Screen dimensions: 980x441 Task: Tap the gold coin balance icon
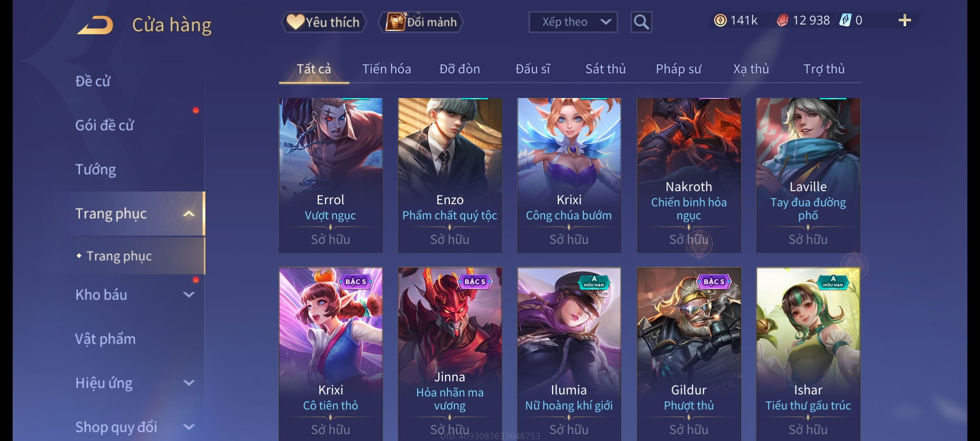pyautogui.click(x=720, y=20)
